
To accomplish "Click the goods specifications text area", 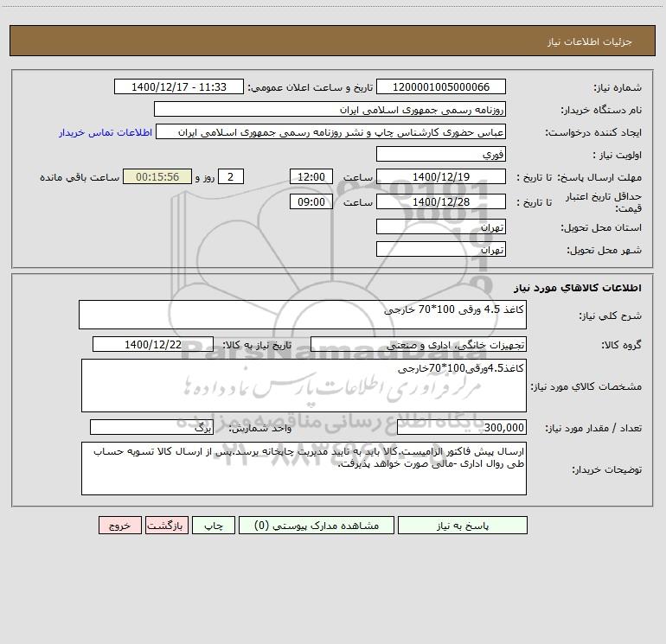I will (304, 386).
